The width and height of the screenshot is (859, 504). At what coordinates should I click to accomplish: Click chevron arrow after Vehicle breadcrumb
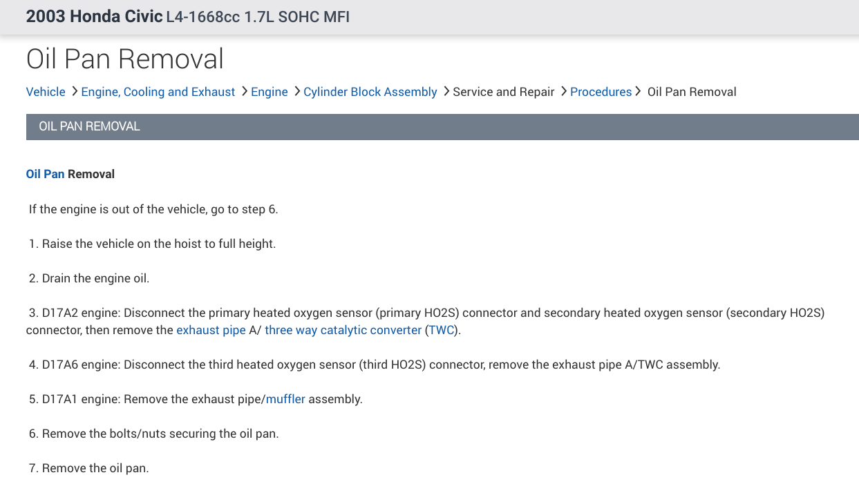click(x=74, y=91)
